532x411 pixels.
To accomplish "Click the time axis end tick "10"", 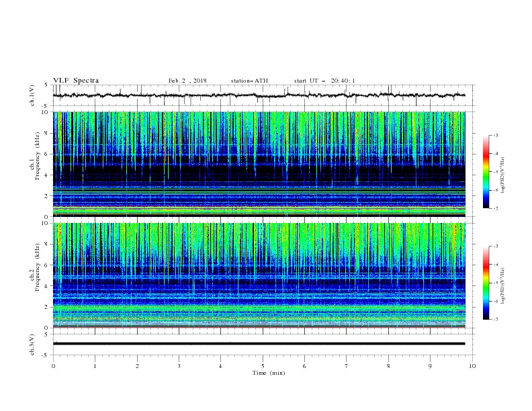I will point(472,366).
